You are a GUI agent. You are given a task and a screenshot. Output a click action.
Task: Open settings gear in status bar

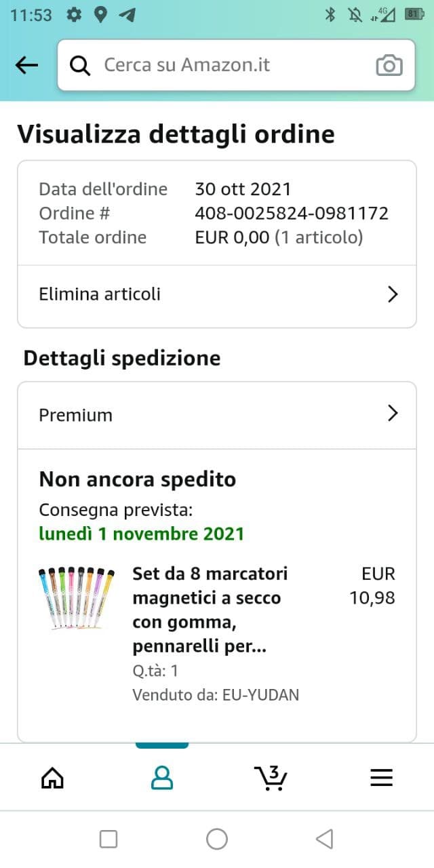click(x=75, y=14)
